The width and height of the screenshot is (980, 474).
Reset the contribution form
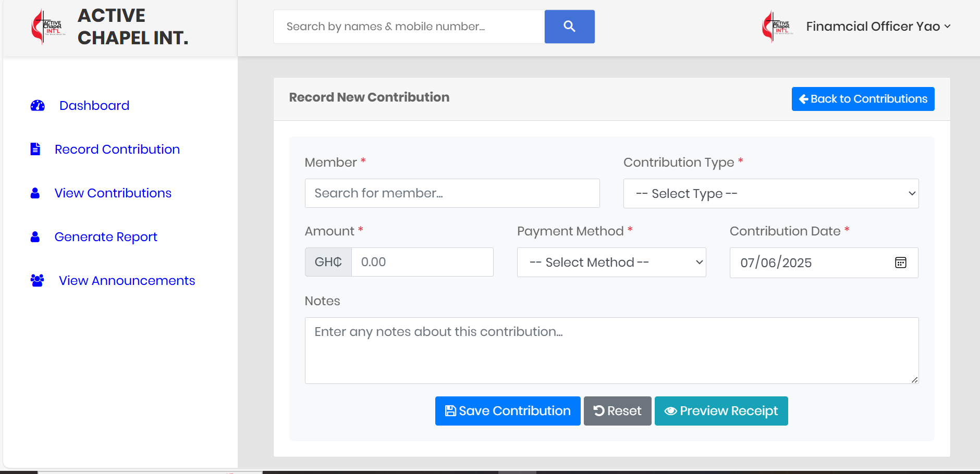617,411
